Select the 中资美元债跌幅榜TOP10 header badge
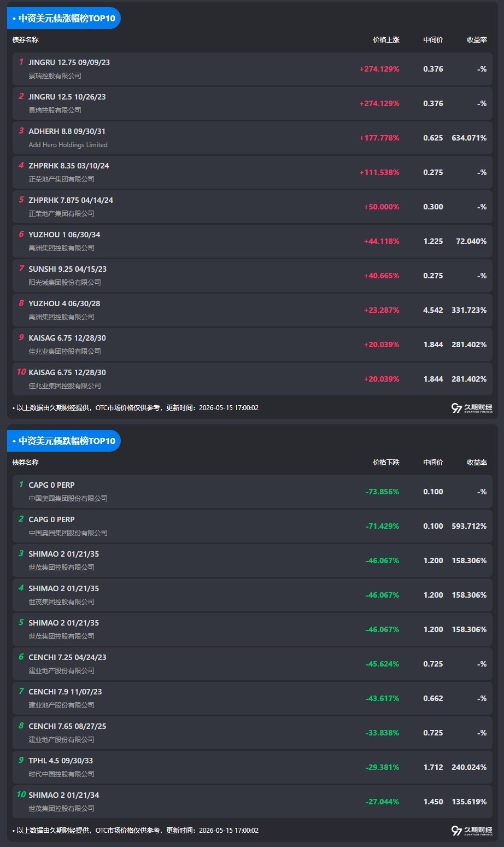Screen dimensions: 504x847 (x=64, y=441)
